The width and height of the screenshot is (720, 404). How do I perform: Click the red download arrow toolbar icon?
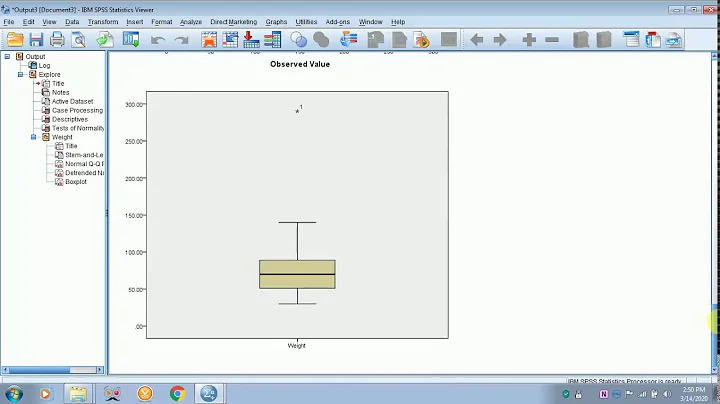click(x=251, y=40)
